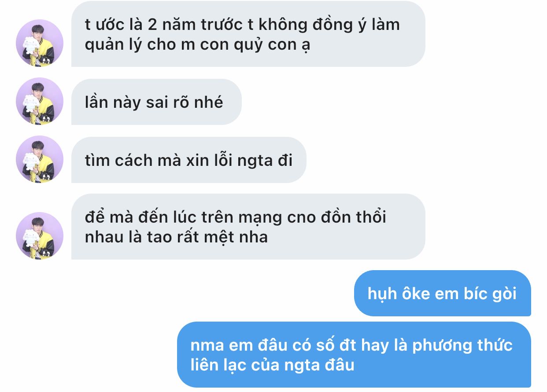
Task: Click the text 'liên lạc của ngta đâu'
Action: [273, 365]
